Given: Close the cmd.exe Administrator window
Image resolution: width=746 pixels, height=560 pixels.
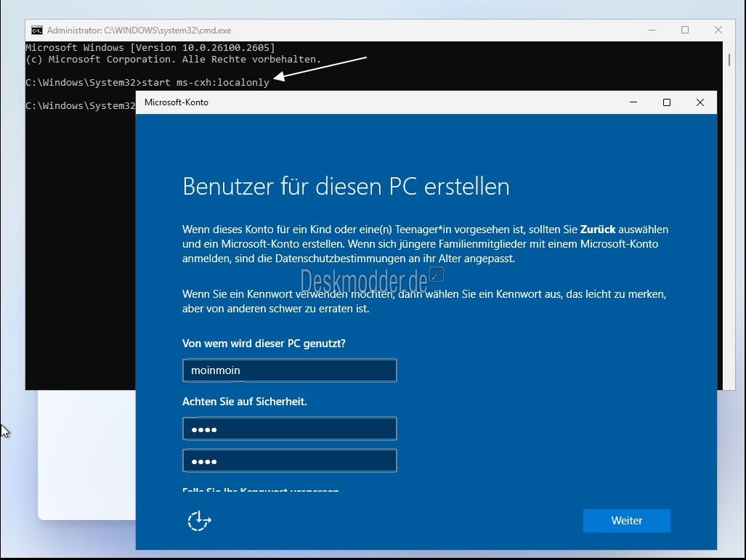Looking at the screenshot, I should [x=718, y=30].
